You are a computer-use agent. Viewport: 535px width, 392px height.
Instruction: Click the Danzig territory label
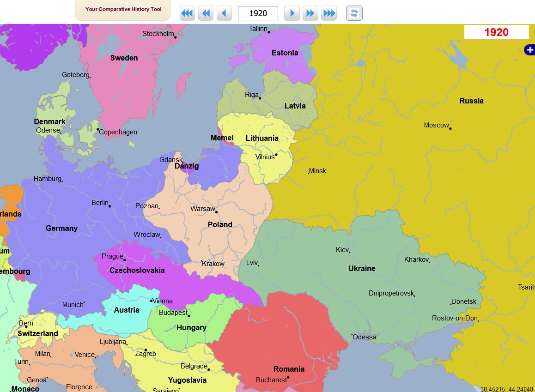[x=187, y=166]
